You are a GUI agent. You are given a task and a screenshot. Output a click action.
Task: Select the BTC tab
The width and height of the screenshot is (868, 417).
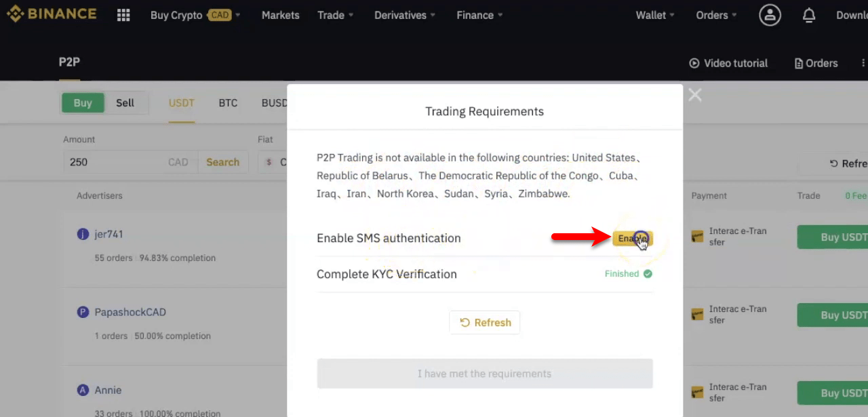pyautogui.click(x=228, y=103)
